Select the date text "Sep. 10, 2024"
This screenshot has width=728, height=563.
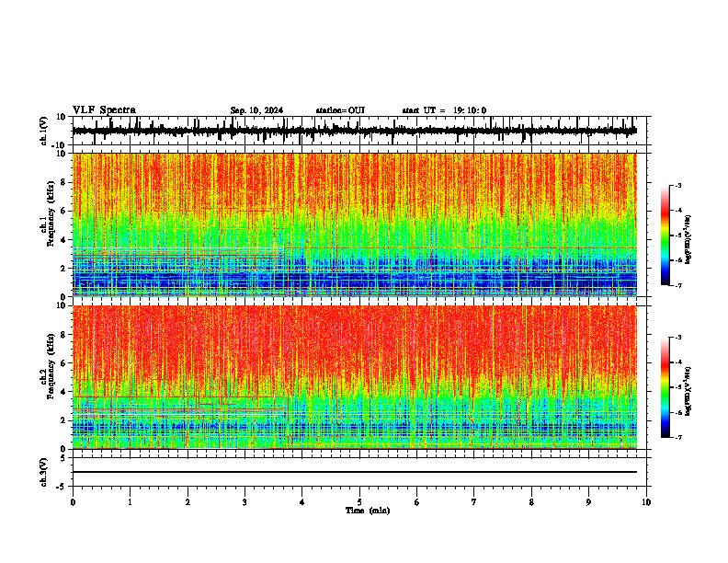pos(256,110)
